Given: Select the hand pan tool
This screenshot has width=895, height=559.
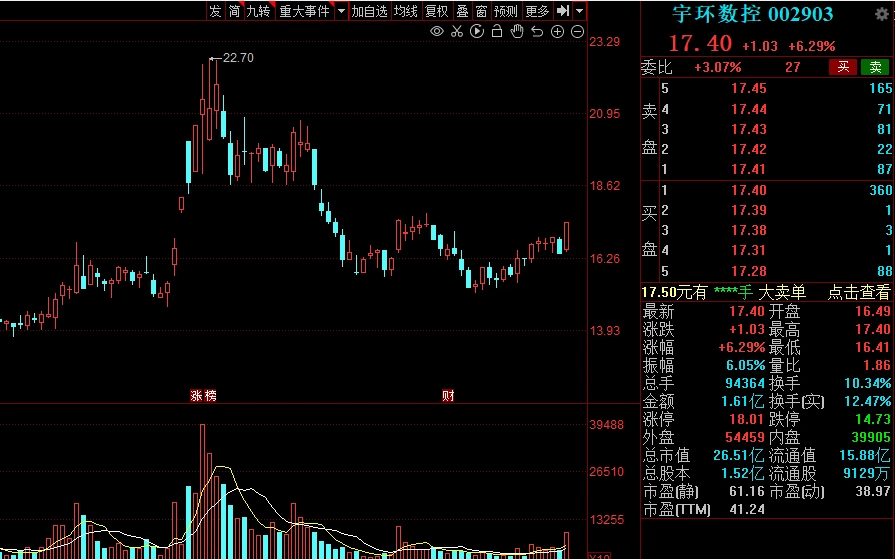Looking at the screenshot, I should click(x=517, y=32).
